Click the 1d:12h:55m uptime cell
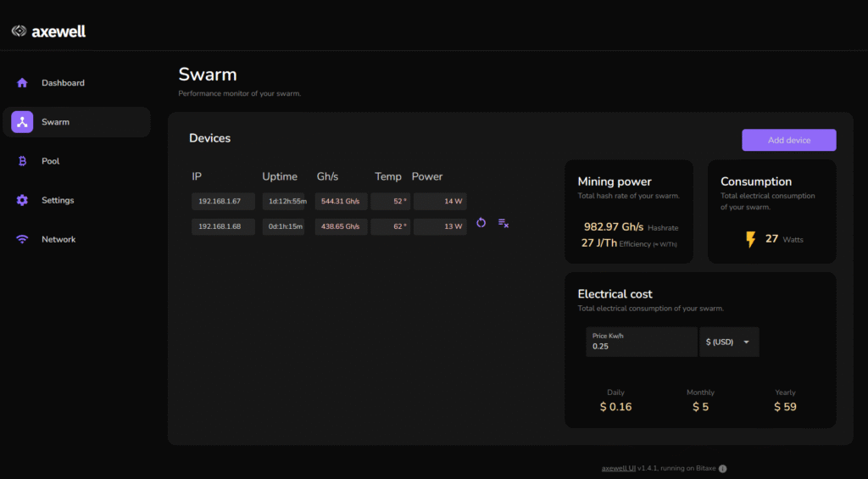Viewport: 868px width, 479px height. pos(283,202)
